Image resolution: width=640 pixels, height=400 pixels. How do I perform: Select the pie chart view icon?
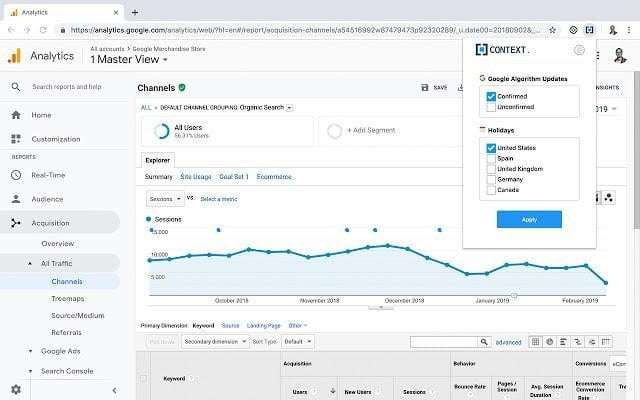(549, 342)
